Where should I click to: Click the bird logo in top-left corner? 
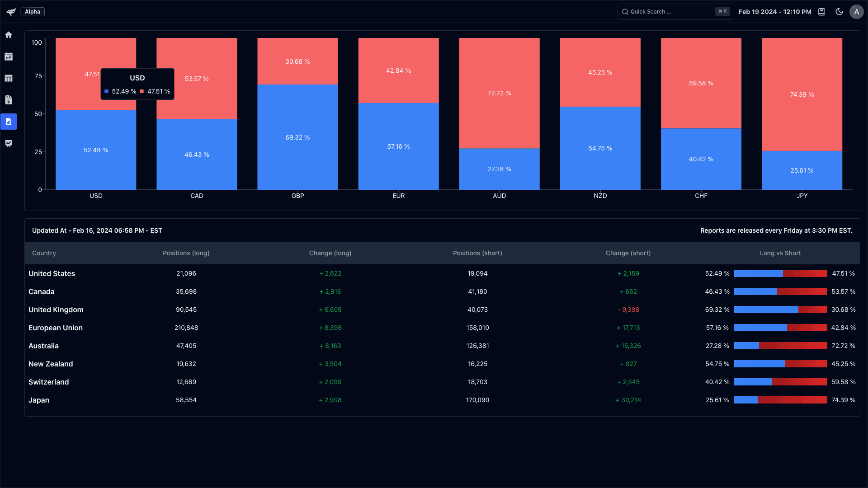click(x=11, y=12)
